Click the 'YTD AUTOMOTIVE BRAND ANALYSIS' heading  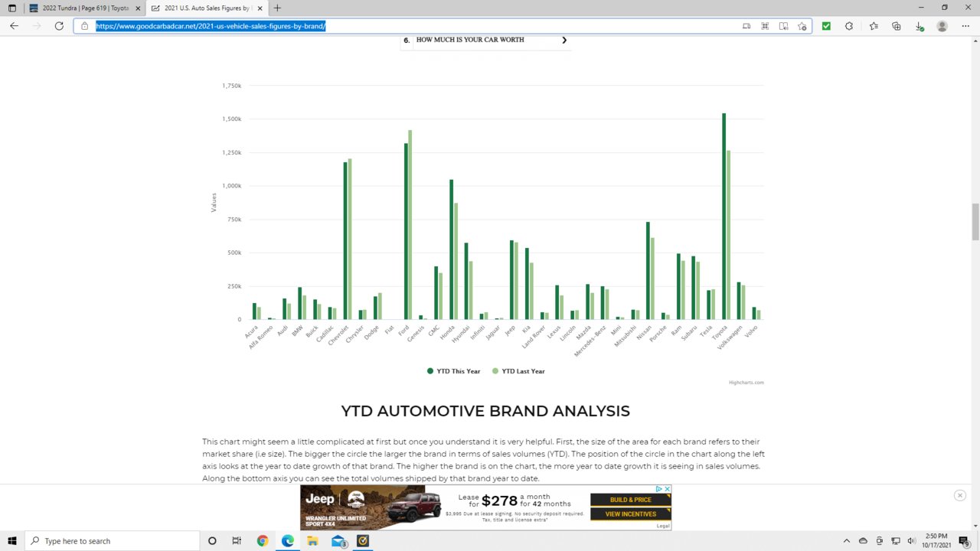click(x=485, y=411)
